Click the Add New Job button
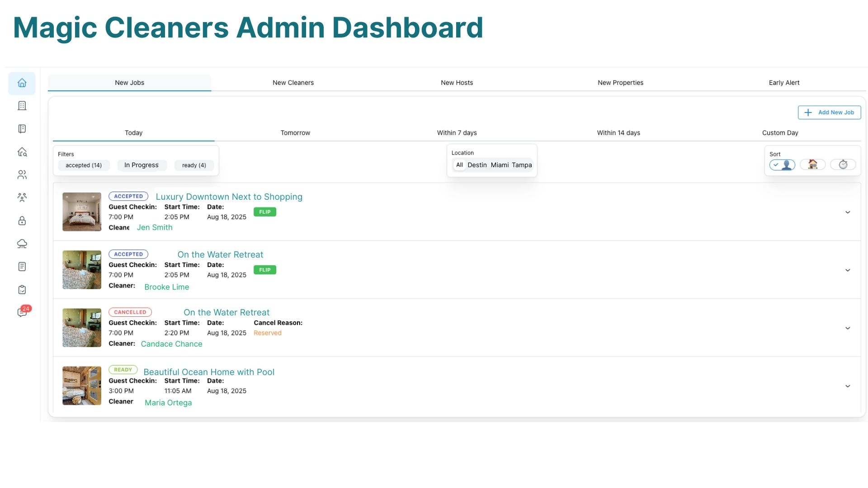This screenshot has width=868, height=488. click(x=829, y=113)
